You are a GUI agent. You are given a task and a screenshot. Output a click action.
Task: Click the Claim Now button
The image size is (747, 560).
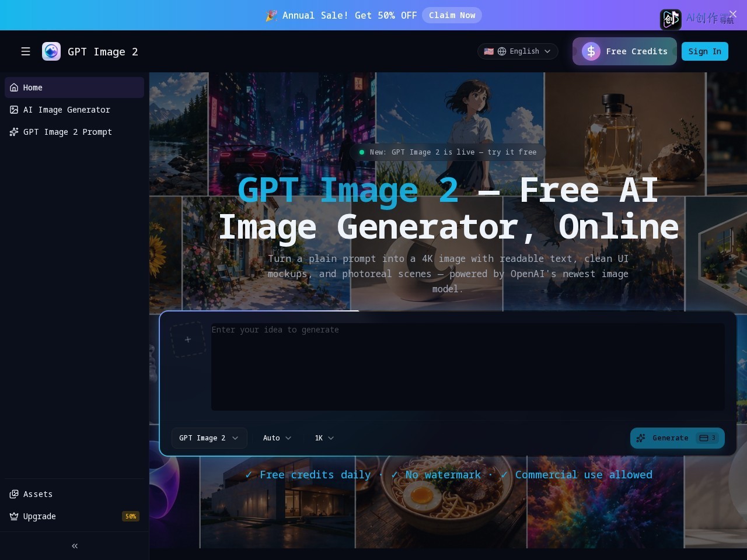click(452, 15)
